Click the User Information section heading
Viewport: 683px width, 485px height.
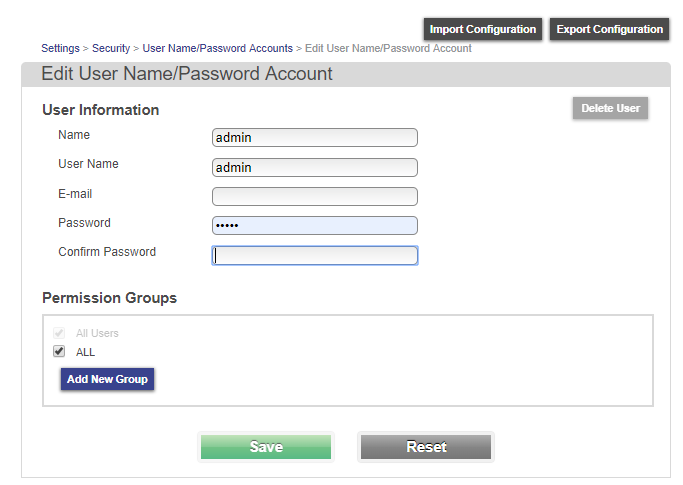coord(100,110)
